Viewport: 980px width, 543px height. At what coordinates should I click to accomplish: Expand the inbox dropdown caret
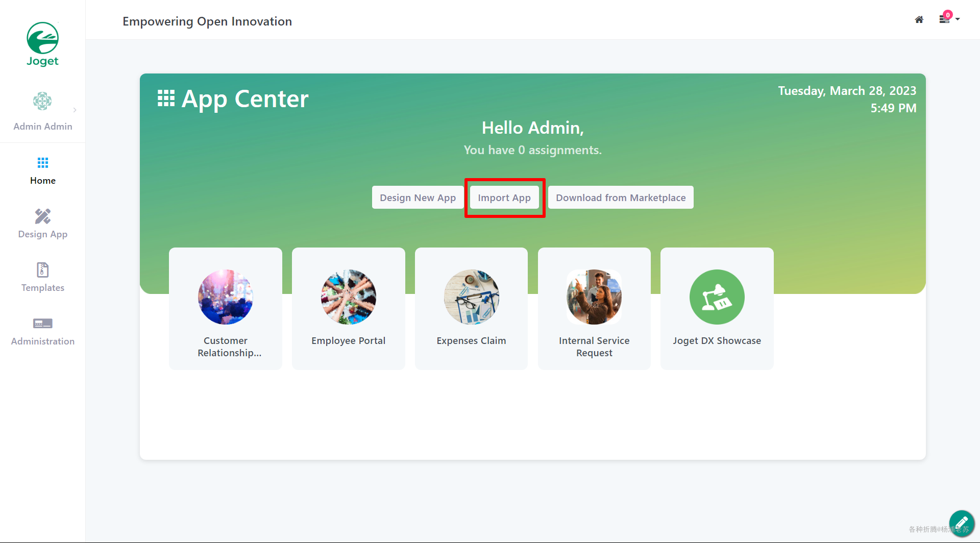(958, 19)
